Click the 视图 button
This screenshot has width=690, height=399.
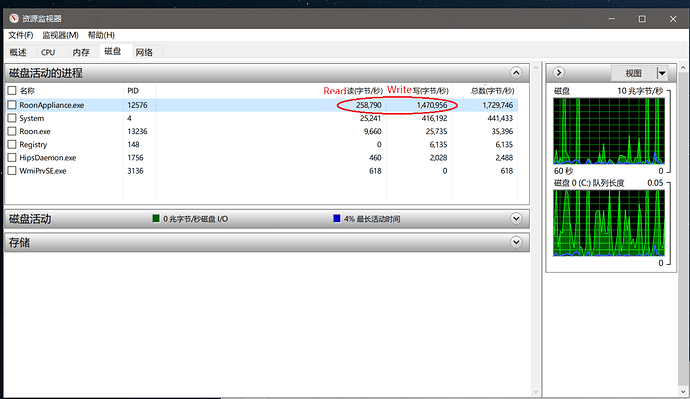click(x=634, y=73)
